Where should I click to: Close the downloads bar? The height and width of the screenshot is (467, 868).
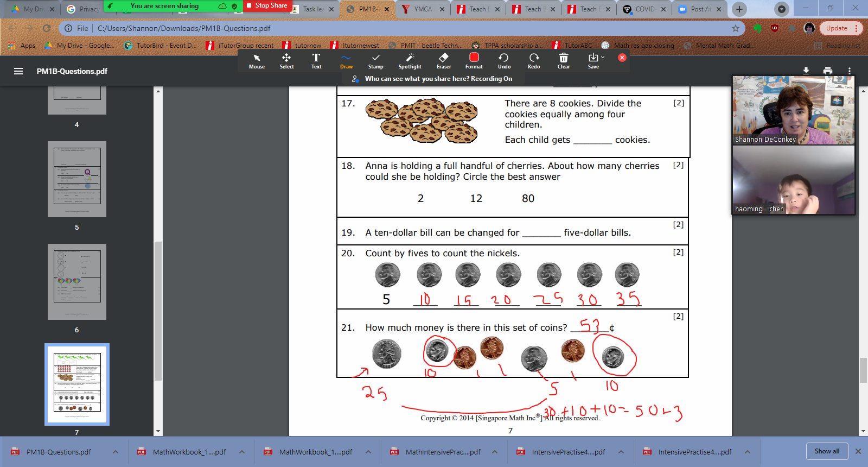point(858,451)
